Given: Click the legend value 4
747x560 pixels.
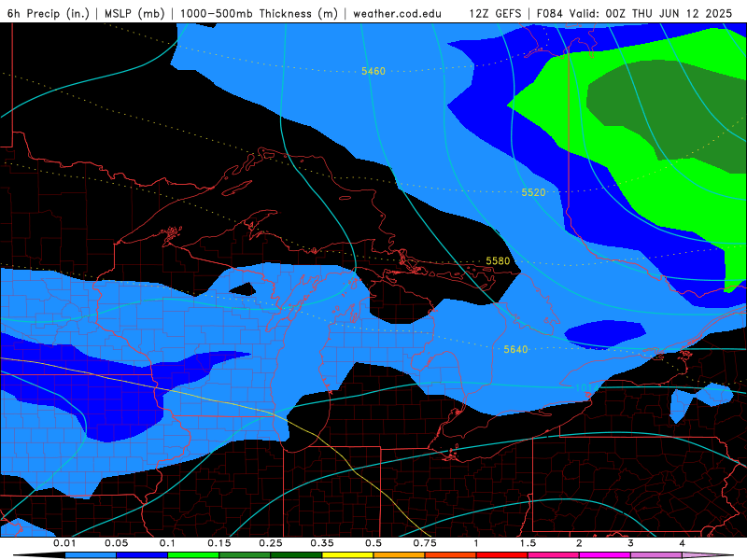Looking at the screenshot, I should tap(683, 543).
